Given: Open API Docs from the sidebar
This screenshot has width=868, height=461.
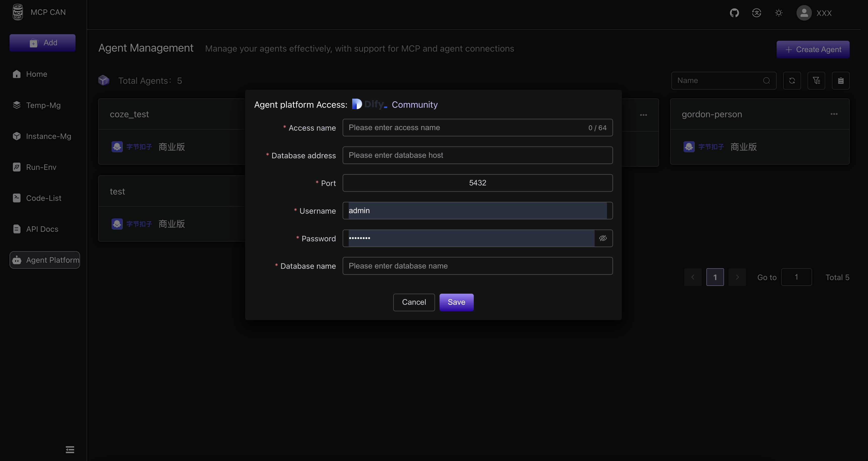Looking at the screenshot, I should coord(42,229).
